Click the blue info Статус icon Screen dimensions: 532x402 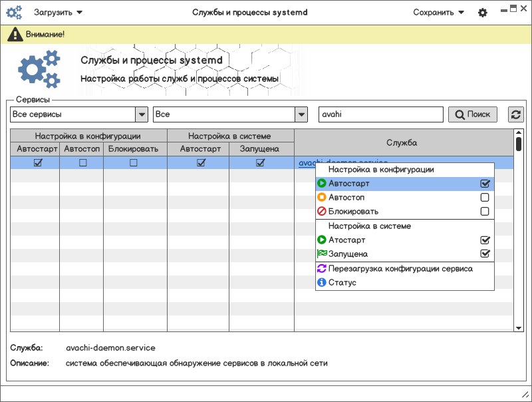point(322,283)
